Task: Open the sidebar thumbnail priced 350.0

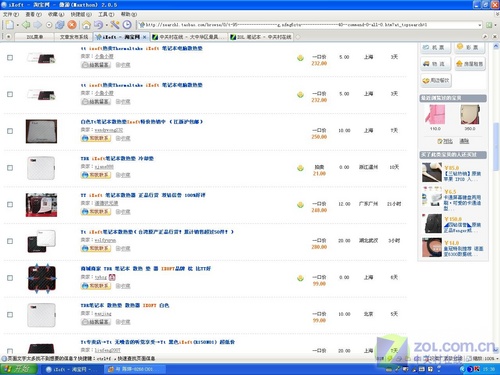Action: click(x=470, y=114)
